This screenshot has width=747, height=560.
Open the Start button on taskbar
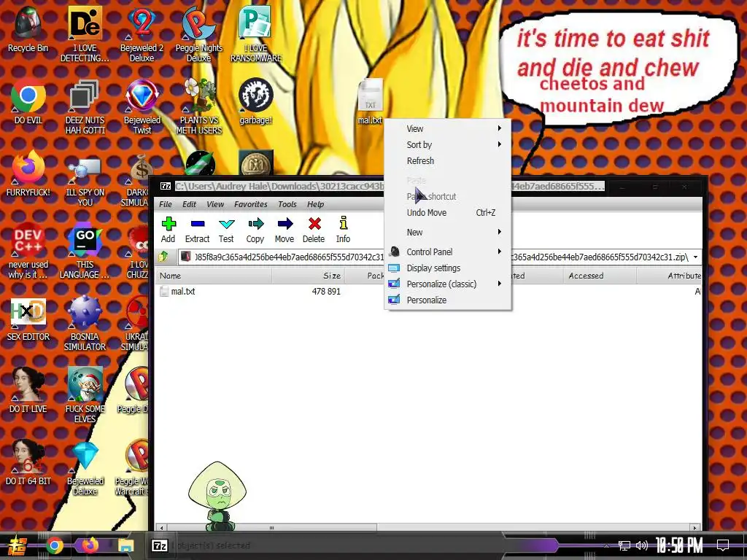(x=18, y=545)
